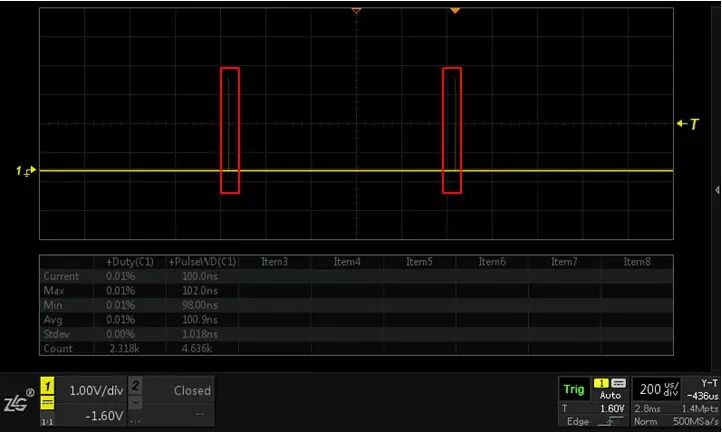This screenshot has height=433, width=722.
Task: Click the yellow channel 1 badge
Action: coord(47,386)
